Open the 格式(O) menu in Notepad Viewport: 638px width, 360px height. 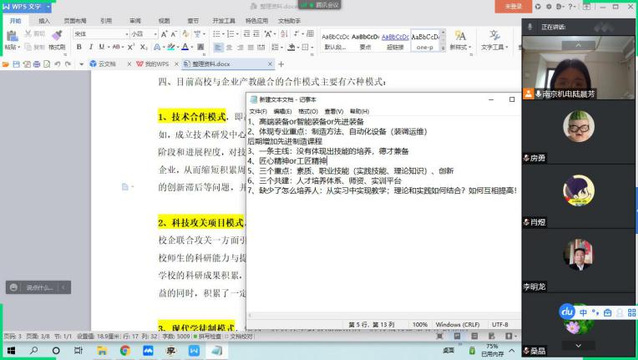tap(308, 111)
